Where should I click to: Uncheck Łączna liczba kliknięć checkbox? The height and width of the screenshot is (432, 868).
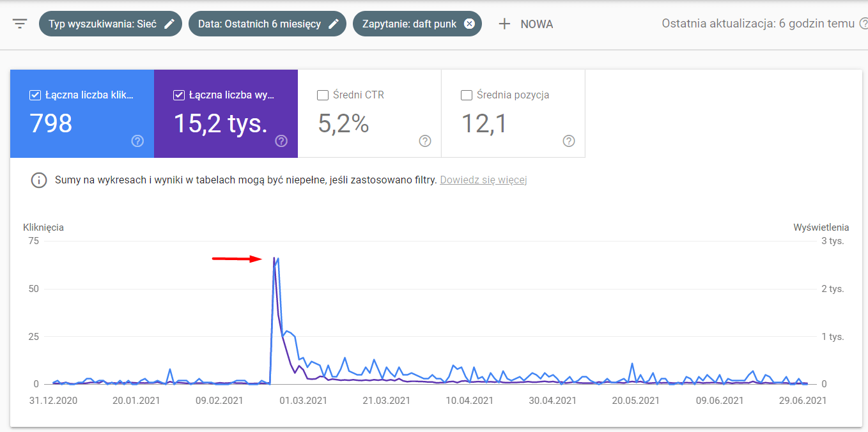pyautogui.click(x=35, y=95)
